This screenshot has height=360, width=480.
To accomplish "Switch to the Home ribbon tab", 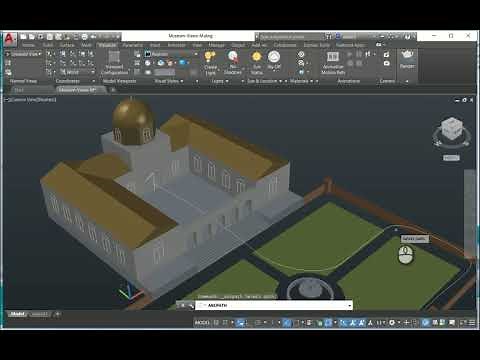I will [x=28, y=45].
